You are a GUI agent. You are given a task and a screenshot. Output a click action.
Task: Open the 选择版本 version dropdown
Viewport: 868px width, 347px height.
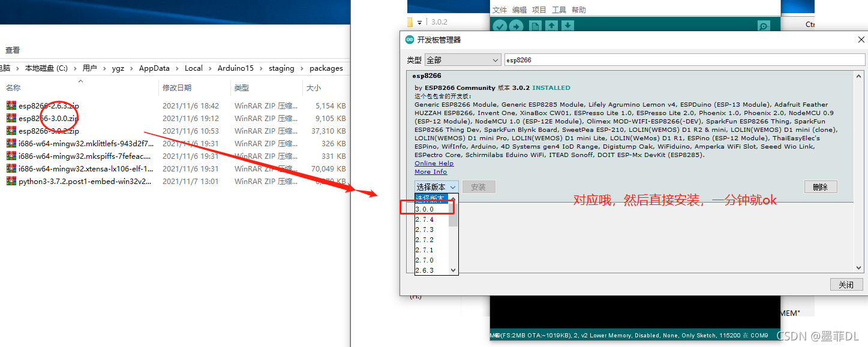(x=436, y=186)
